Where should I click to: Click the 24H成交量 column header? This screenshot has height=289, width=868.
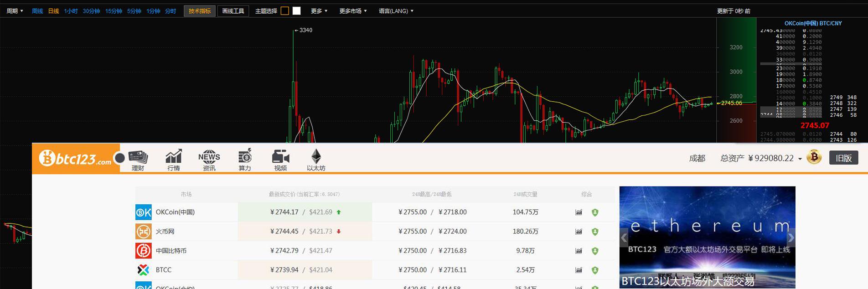pos(525,194)
